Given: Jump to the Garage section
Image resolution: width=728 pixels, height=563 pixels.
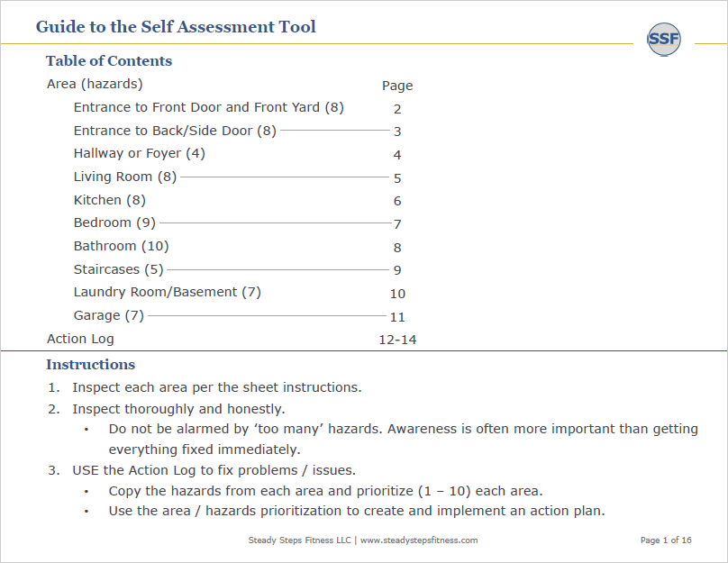Looking at the screenshot, I should pos(108,315).
